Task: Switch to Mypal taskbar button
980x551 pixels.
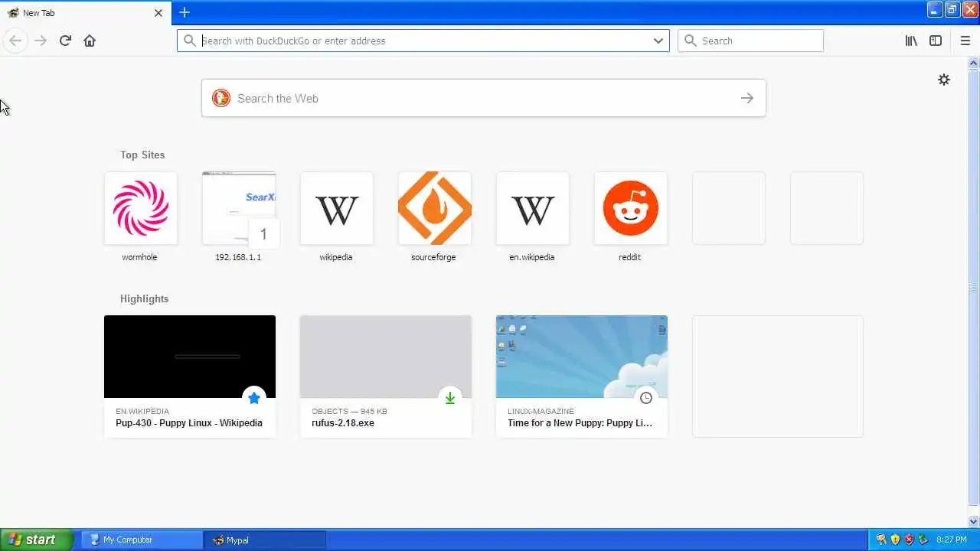Action: (265, 540)
